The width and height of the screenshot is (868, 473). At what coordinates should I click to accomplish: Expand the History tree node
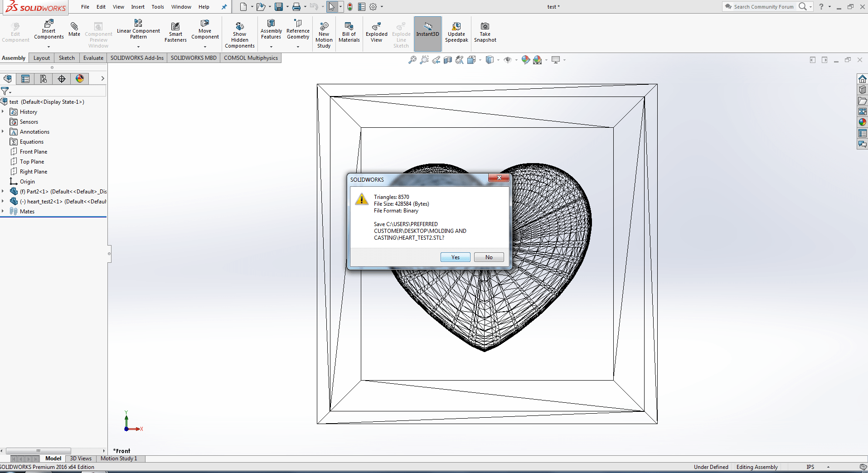(3, 111)
